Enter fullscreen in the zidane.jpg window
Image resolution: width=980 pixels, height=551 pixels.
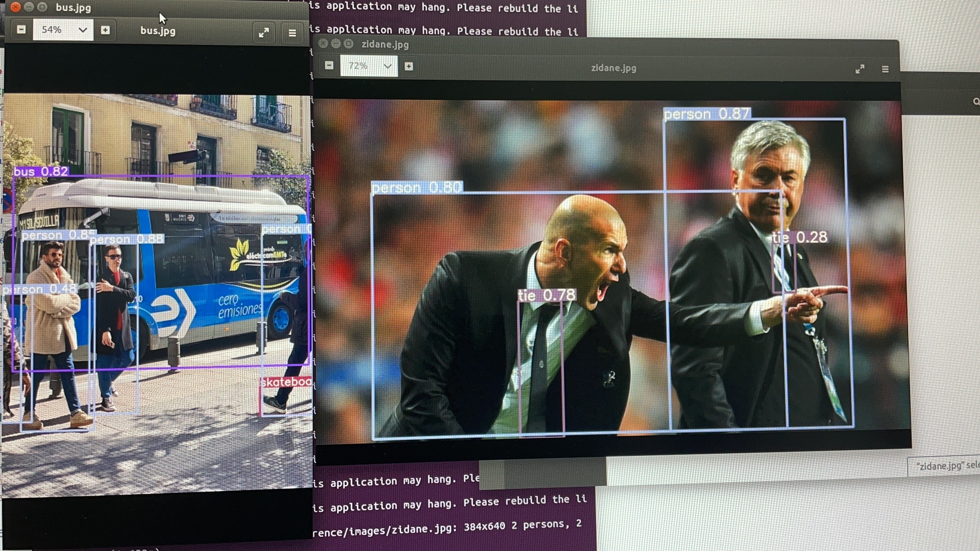(860, 69)
